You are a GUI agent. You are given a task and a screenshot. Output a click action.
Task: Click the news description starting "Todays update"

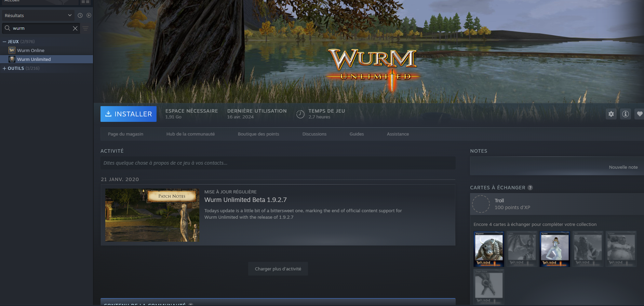(x=303, y=214)
